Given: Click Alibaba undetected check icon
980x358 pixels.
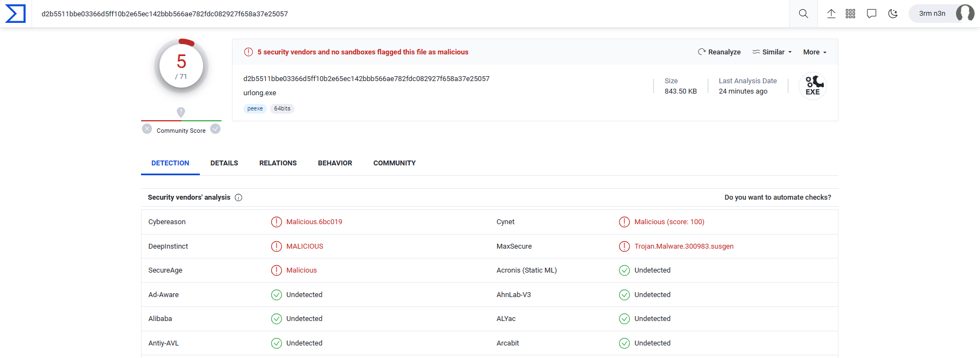Looking at the screenshot, I should (277, 319).
